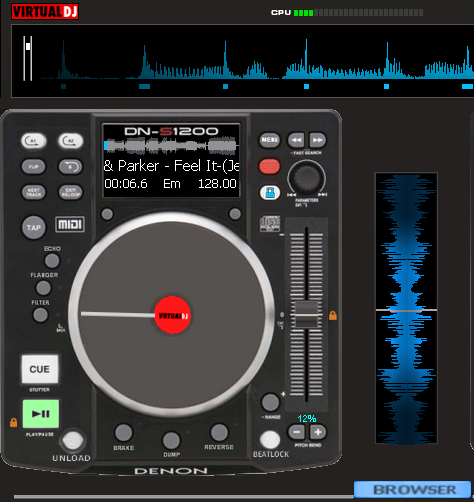Click the fast search forward button
Screen dimensions: 474x502
click(317, 140)
